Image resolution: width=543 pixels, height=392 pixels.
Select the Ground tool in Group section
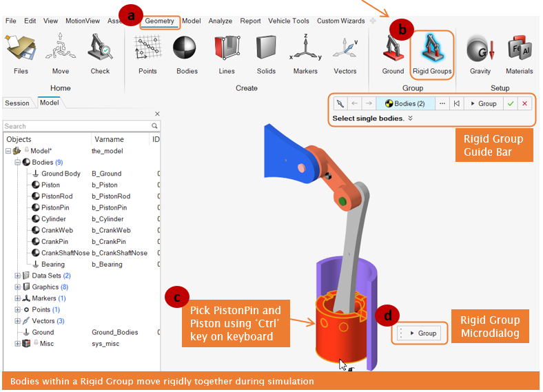[x=393, y=50]
